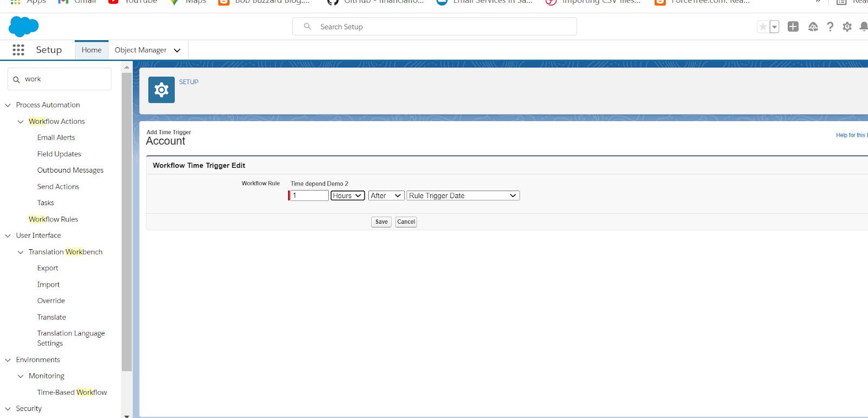Open the Global Actions plus icon
The height and width of the screenshot is (418, 868).
pos(793,27)
